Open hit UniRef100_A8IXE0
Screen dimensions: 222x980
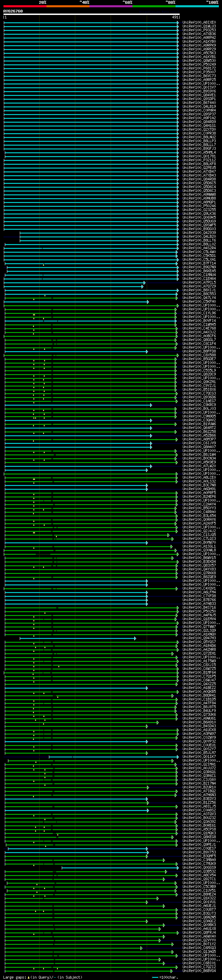coord(199,23)
